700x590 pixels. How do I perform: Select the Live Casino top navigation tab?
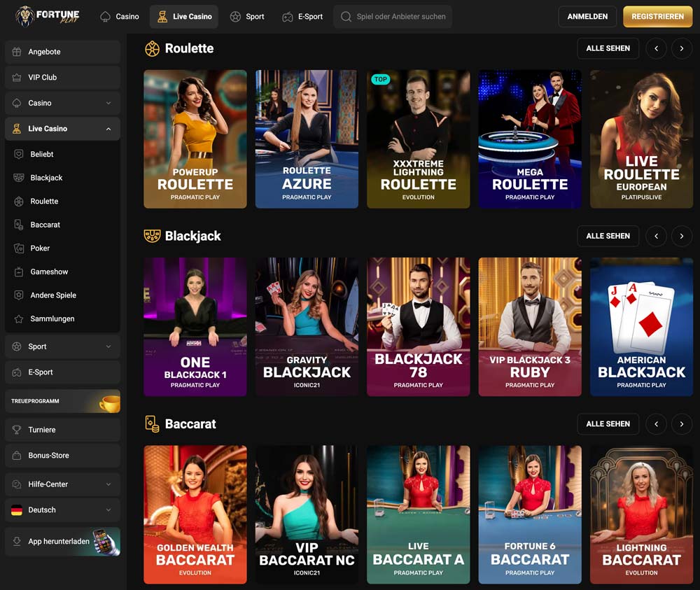[x=184, y=17]
